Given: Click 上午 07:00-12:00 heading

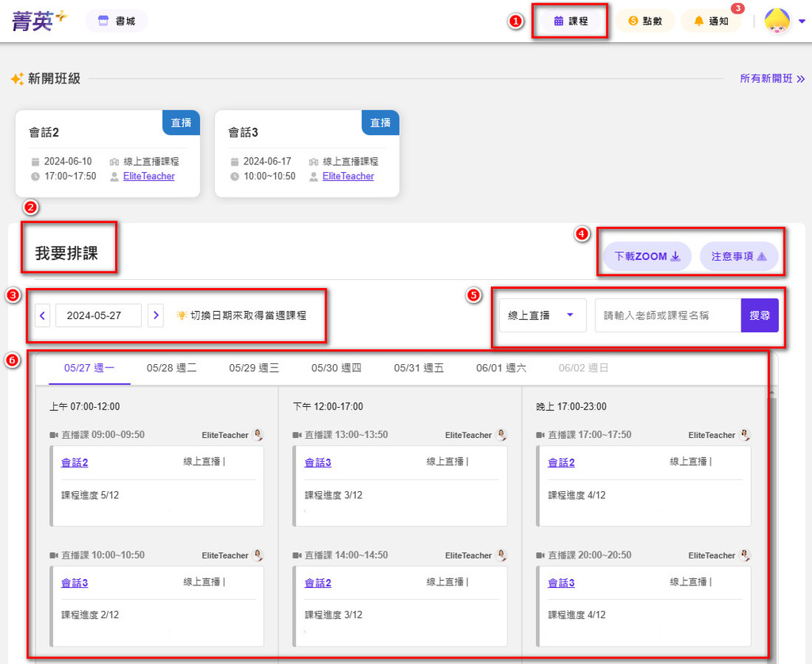Looking at the screenshot, I should (x=84, y=407).
